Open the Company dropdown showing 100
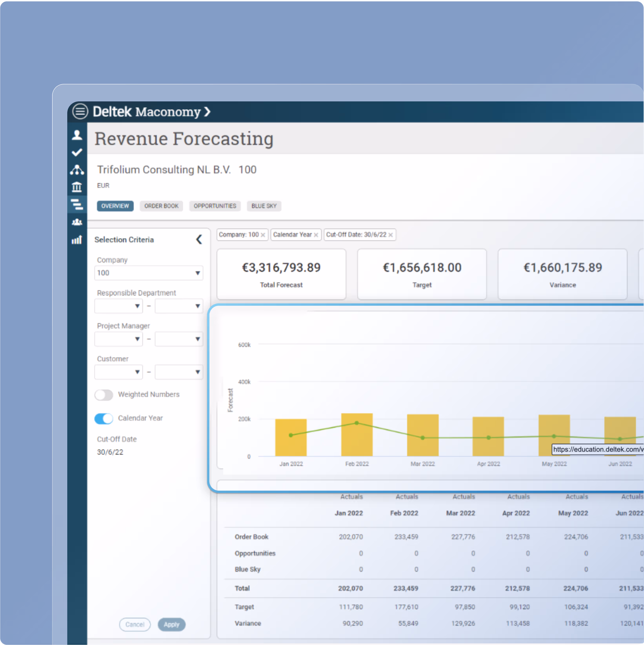 point(149,273)
